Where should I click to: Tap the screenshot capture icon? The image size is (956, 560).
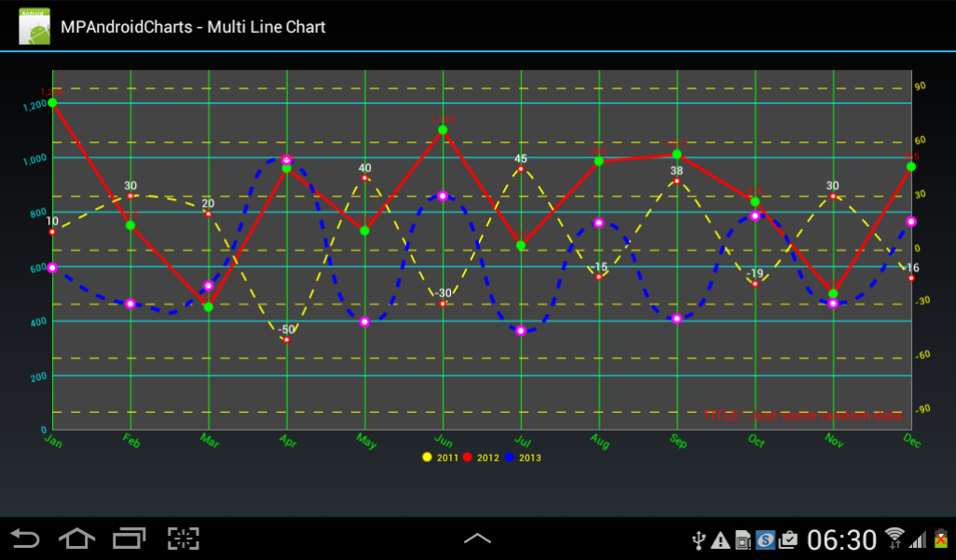pyautogui.click(x=184, y=539)
